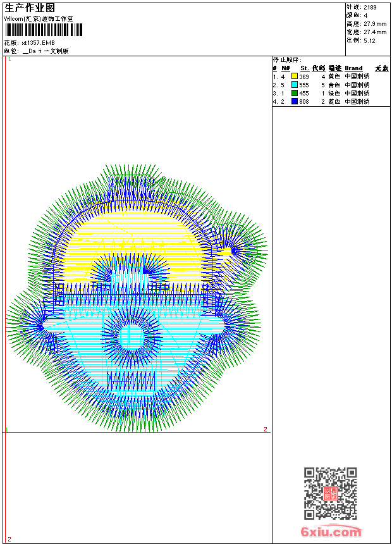Click the thread number 555
The image size is (392, 544).
304,85
